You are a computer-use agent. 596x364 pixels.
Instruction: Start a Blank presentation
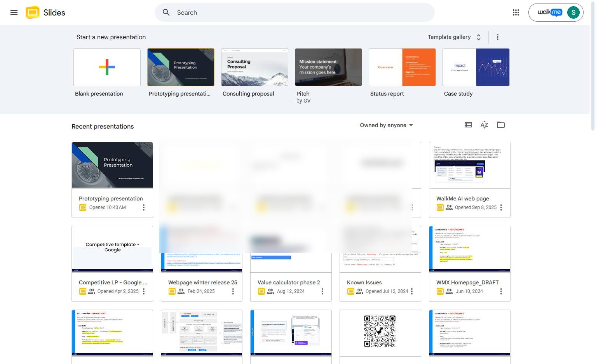tap(107, 67)
